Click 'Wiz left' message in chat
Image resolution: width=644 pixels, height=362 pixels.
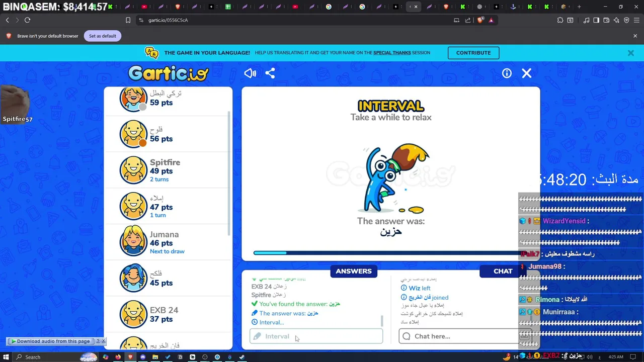tap(416, 288)
